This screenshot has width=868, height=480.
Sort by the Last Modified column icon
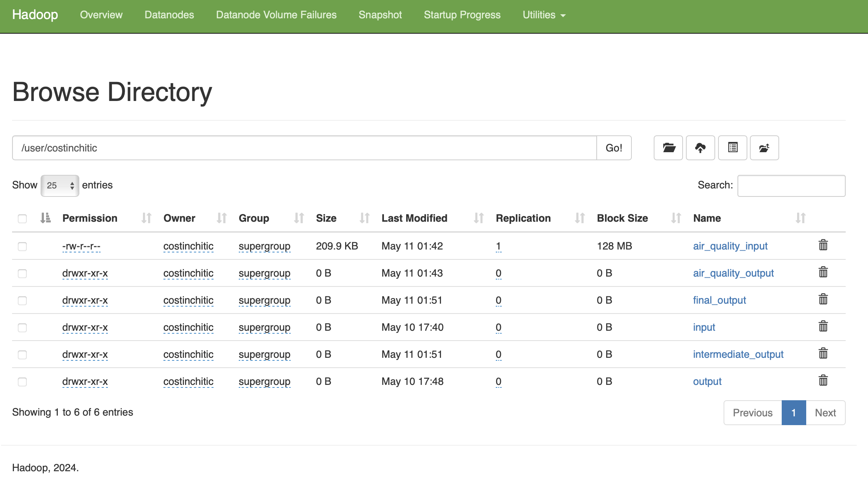(x=479, y=218)
